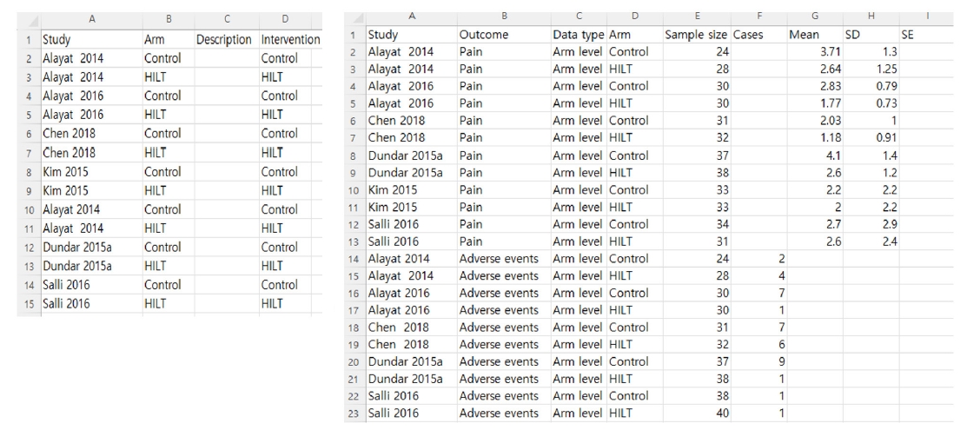Viewport: 980px width, 430px height.
Task: Select the Cases value 9 cell
Action: (x=758, y=361)
